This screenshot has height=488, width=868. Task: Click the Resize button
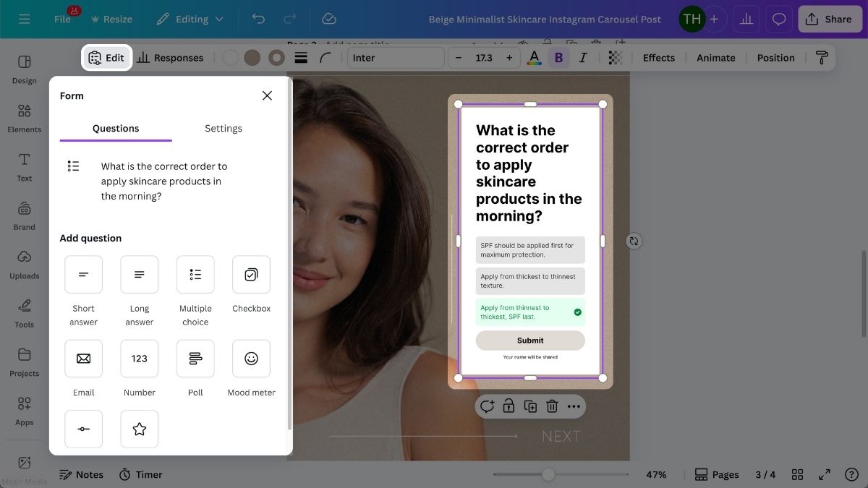coord(110,19)
